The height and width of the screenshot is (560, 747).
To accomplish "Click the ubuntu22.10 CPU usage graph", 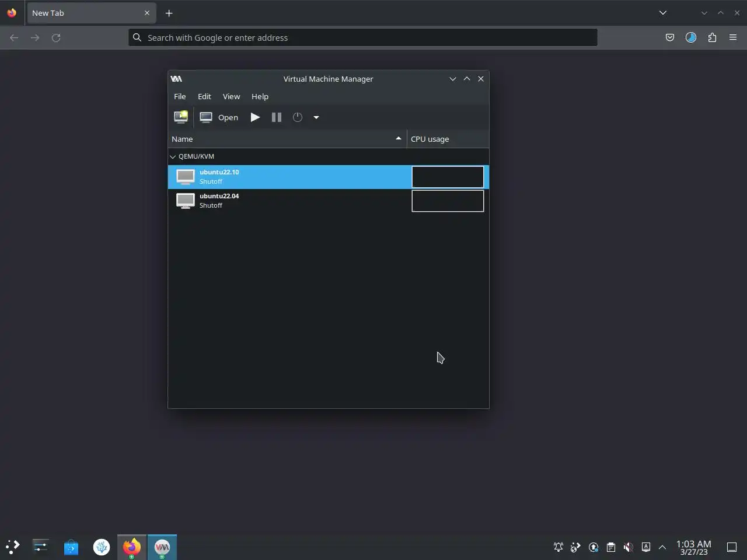I will (x=448, y=177).
